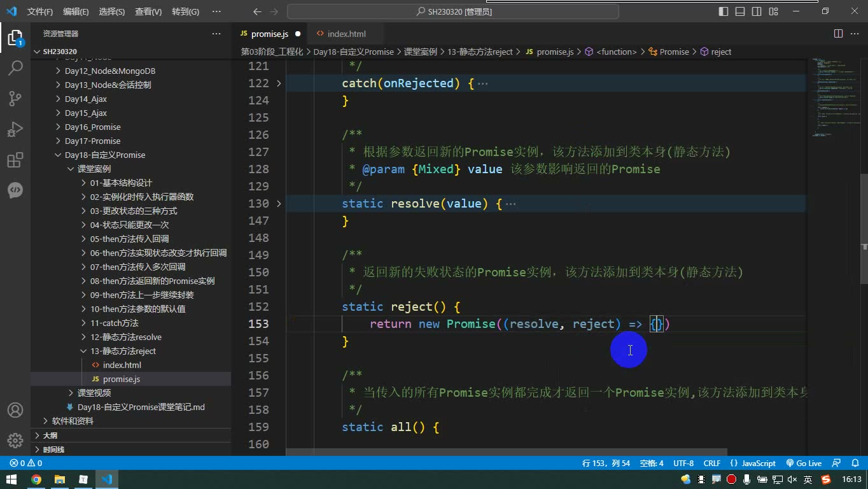
Task: Open the Run and Debug view
Action: tap(15, 129)
